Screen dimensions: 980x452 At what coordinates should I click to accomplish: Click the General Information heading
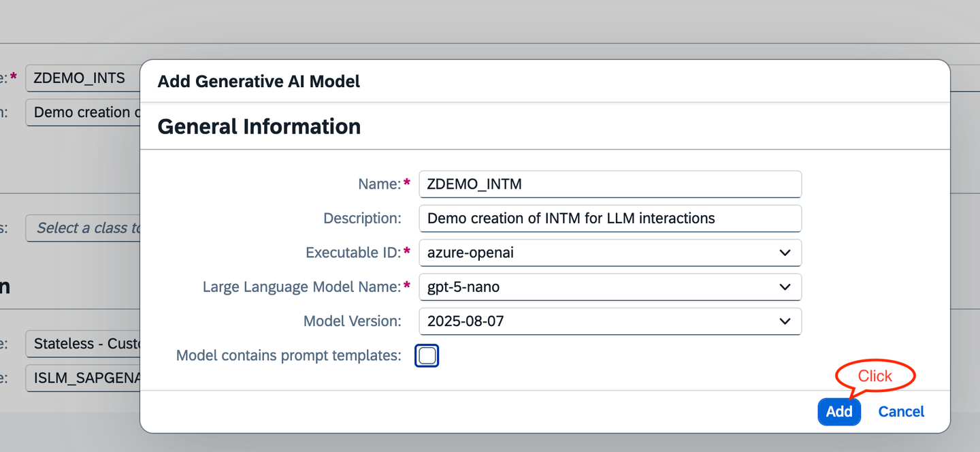coord(259,127)
